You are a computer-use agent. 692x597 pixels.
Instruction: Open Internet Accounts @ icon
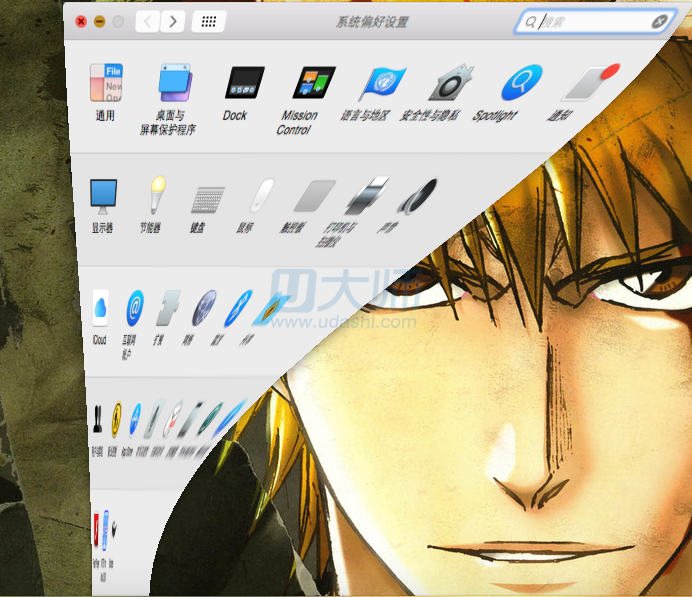point(134,308)
